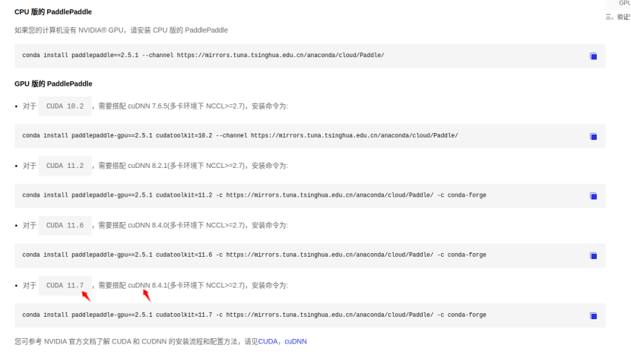Open the CUDA documentation link

pos(268,341)
